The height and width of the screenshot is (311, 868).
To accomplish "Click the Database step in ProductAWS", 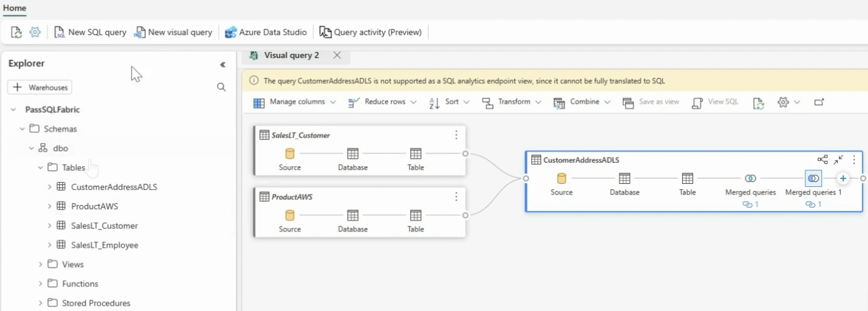I will click(x=353, y=221).
